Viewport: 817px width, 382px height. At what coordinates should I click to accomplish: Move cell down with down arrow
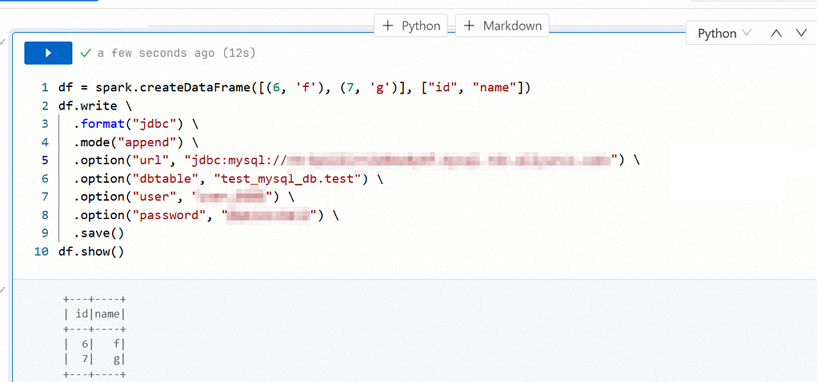point(801,33)
